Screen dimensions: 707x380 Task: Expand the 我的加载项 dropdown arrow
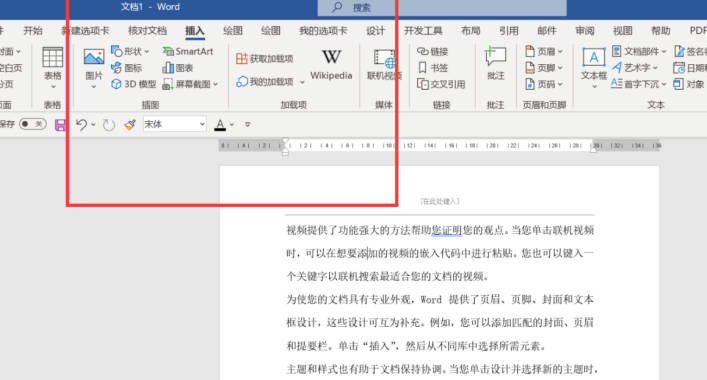(302, 82)
